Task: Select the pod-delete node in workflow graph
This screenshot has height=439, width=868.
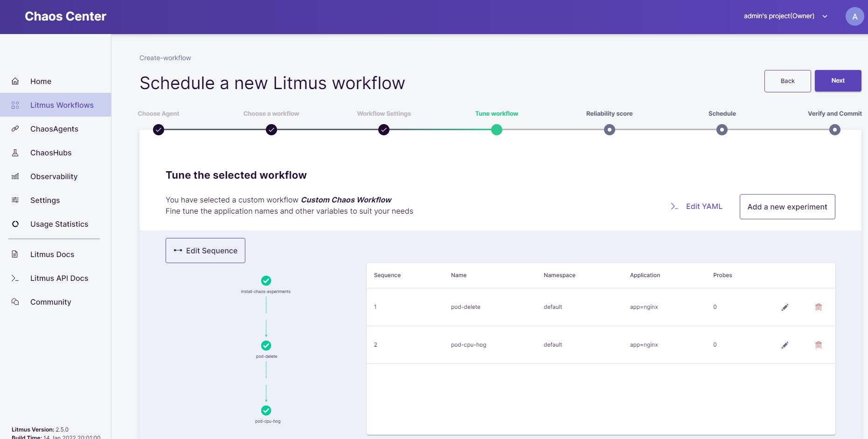Action: (x=266, y=346)
